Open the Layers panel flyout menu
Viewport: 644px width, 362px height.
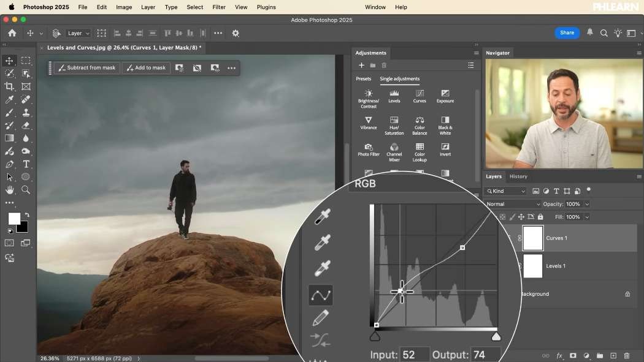(x=639, y=176)
